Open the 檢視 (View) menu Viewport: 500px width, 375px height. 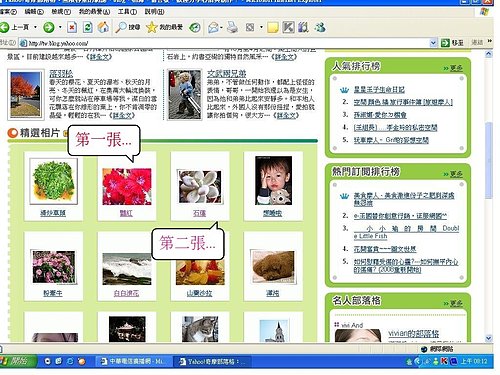tap(61, 12)
